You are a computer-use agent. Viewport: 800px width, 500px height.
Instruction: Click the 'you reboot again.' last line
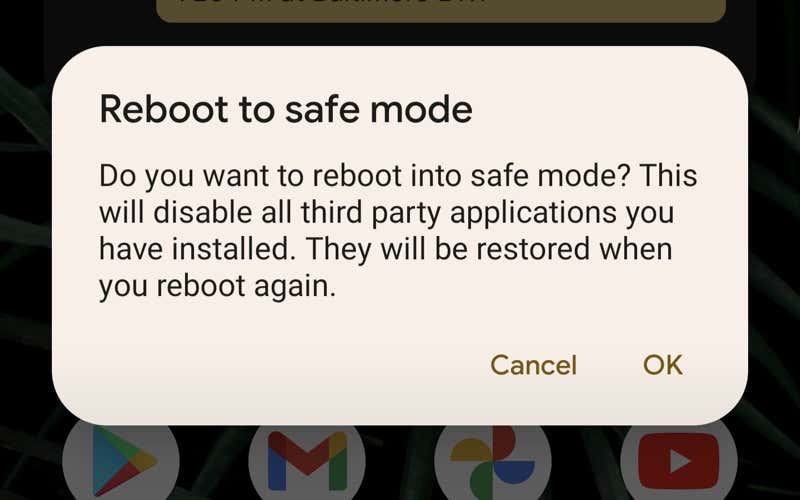coord(217,286)
